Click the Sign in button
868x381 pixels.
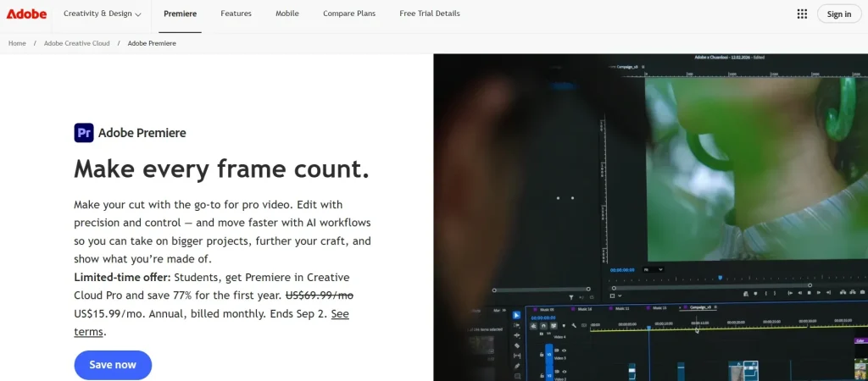[838, 14]
